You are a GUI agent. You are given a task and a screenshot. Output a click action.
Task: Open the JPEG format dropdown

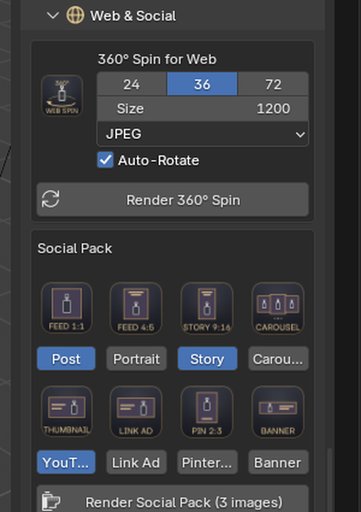(x=203, y=134)
